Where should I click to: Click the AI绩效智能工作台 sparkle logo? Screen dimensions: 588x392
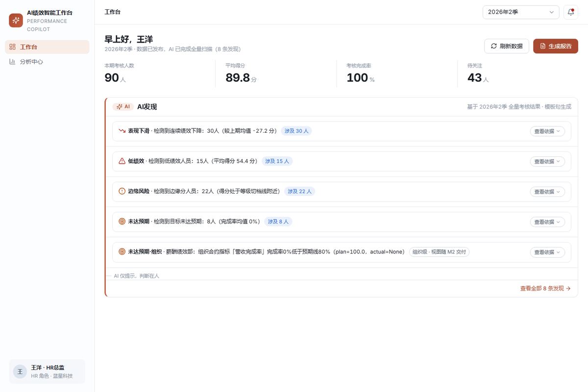(16, 21)
